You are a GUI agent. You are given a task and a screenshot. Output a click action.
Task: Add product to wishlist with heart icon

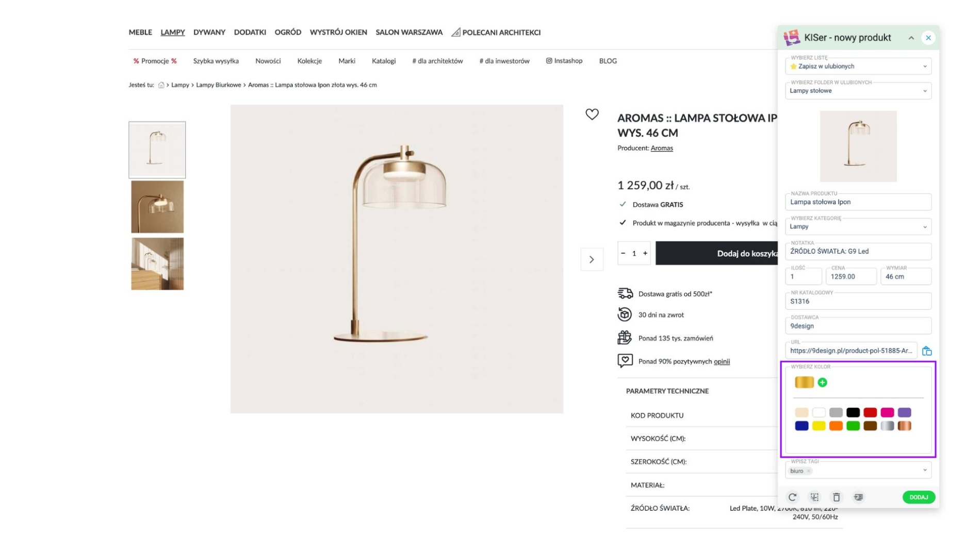[592, 114]
